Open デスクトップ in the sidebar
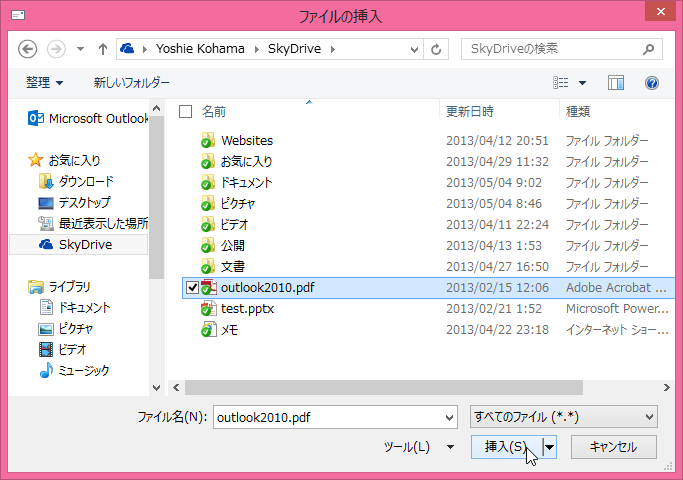This screenshot has height=480, width=683. point(74,203)
